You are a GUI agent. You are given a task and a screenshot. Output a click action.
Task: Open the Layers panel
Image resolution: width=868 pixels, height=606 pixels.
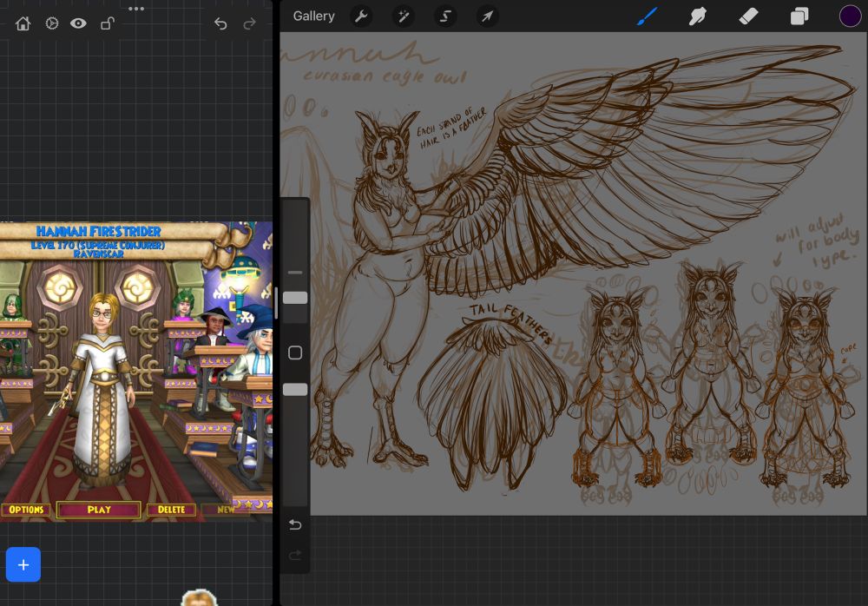click(x=799, y=16)
